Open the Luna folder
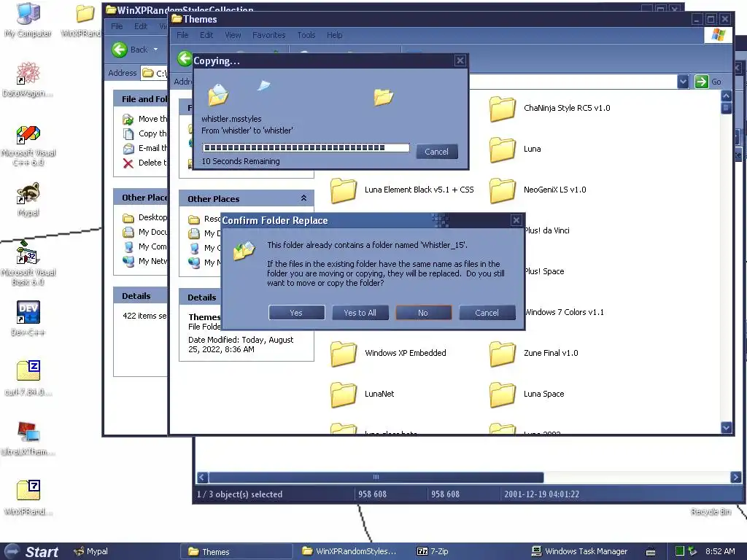Viewport: 747px width, 560px height. 516,149
